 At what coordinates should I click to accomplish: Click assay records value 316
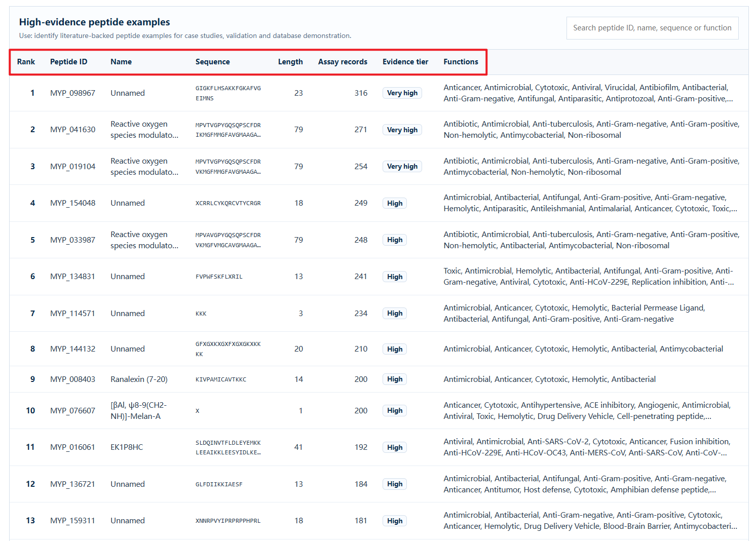pos(361,93)
